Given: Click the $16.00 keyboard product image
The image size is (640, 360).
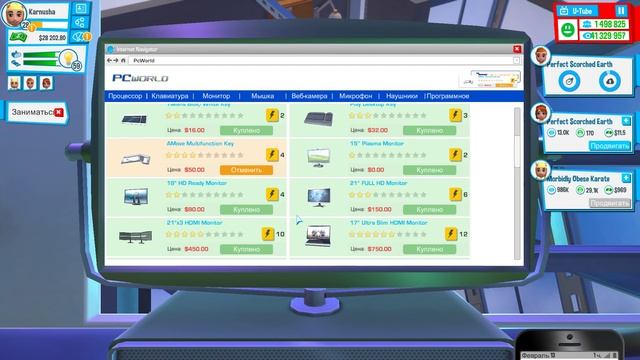Looking at the screenshot, I should (x=134, y=120).
